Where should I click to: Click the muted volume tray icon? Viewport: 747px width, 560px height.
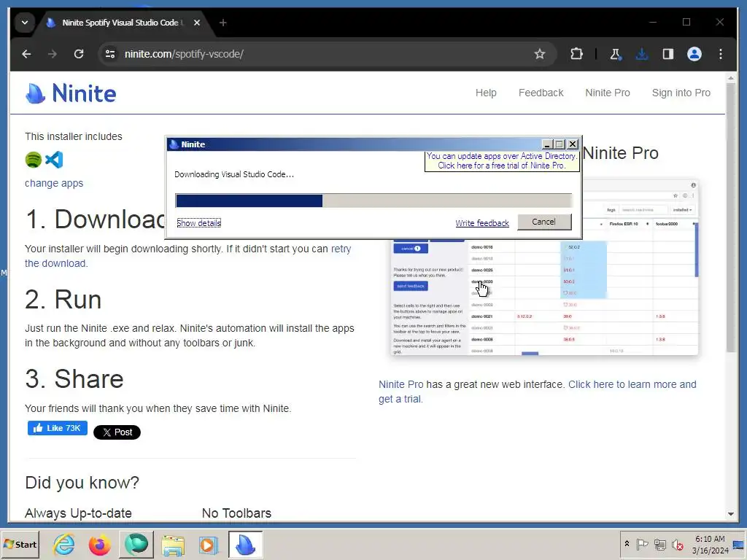tap(677, 544)
